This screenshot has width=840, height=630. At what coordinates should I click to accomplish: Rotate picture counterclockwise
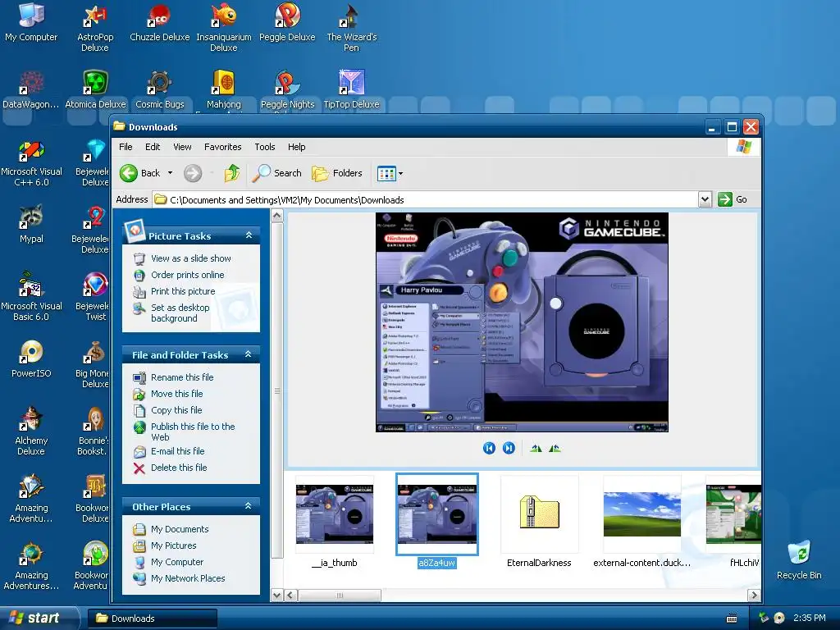click(x=555, y=449)
